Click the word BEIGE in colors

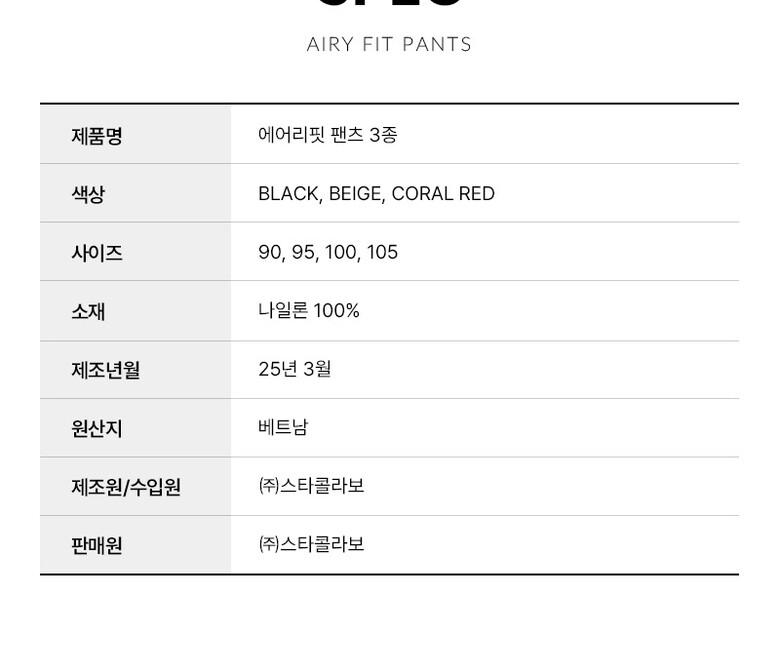(x=355, y=194)
